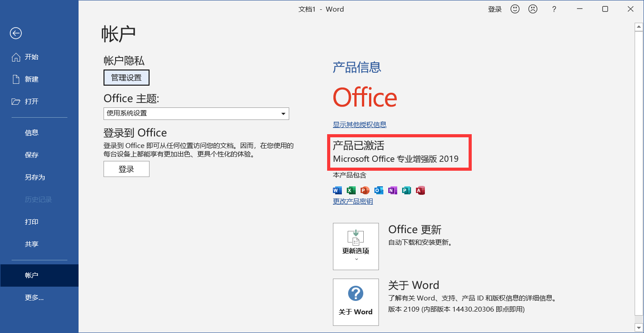Open the 共享 page
This screenshot has height=333, width=644.
pyautogui.click(x=39, y=244)
